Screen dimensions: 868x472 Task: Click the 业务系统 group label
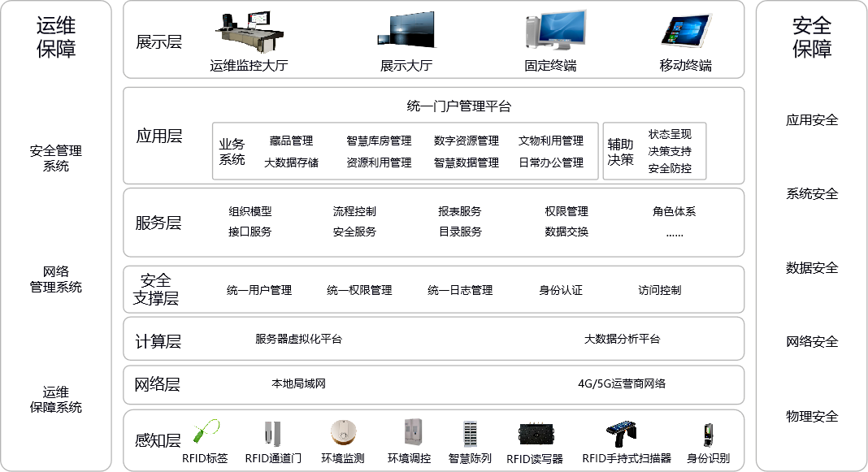(x=232, y=152)
